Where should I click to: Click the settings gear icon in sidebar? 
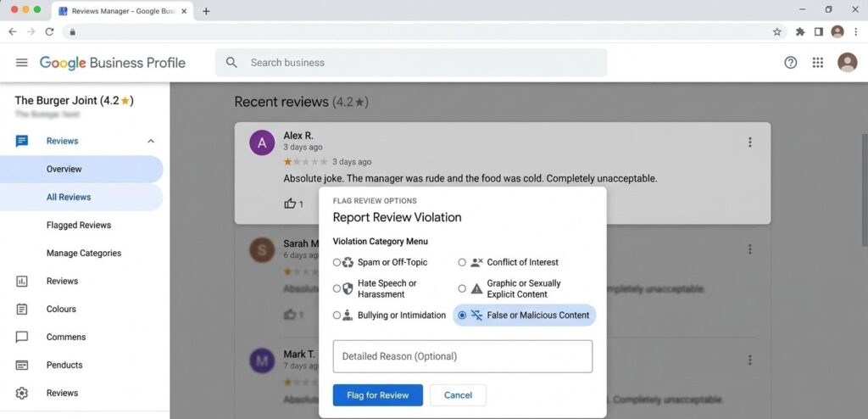[x=21, y=393]
